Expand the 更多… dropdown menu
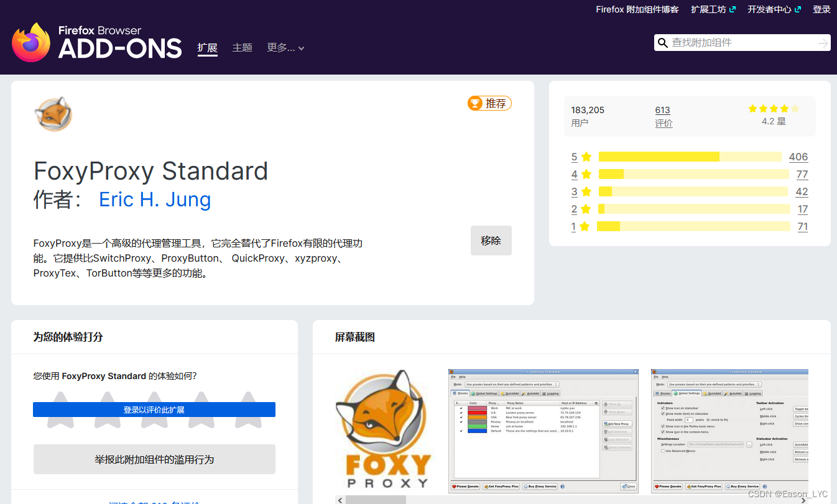 coord(285,48)
